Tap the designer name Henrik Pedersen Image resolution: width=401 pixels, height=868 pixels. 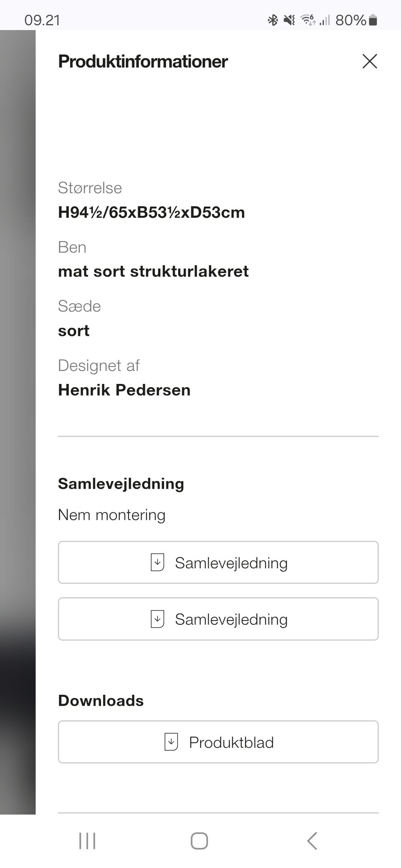(x=124, y=390)
